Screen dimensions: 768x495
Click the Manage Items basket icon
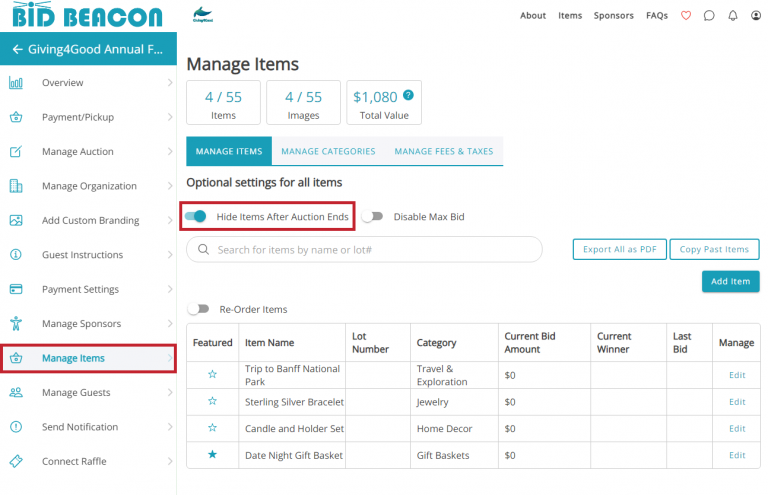tap(16, 358)
